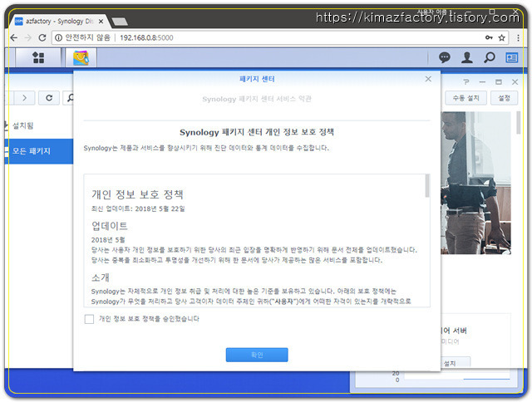This screenshot has height=402, width=532.
Task: Click the Package Center search field icon
Action: point(70,98)
